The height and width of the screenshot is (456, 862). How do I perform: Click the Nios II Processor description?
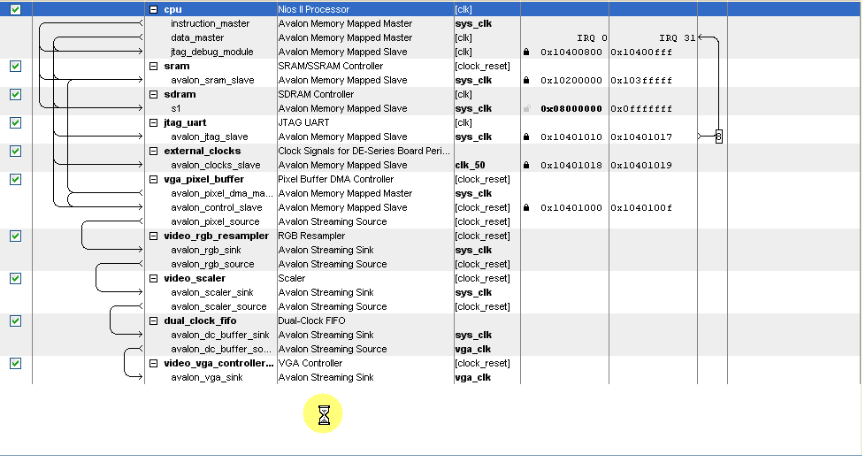click(x=313, y=9)
